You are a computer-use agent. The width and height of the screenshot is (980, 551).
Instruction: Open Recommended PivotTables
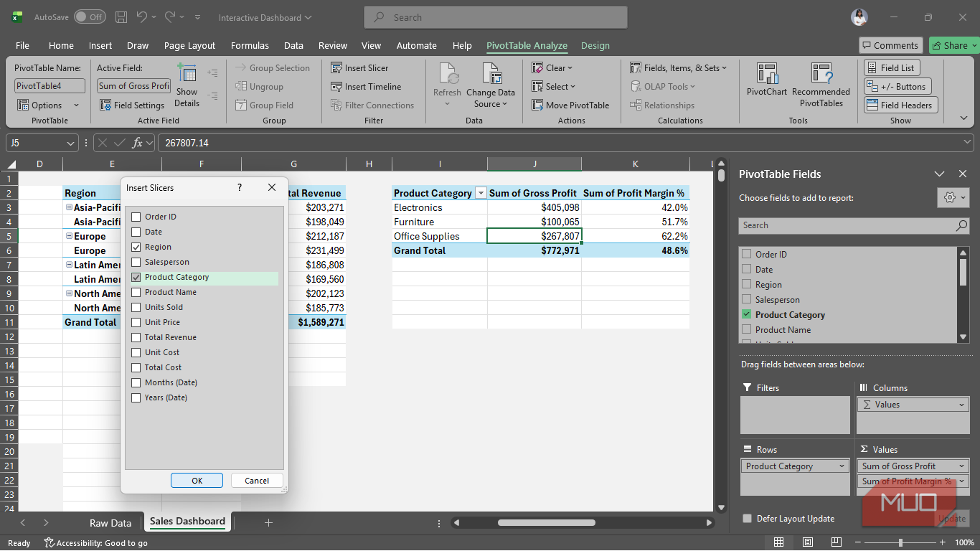821,85
